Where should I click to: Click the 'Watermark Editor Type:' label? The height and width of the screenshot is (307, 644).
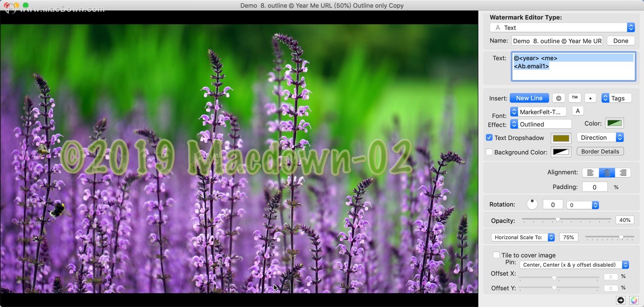526,17
